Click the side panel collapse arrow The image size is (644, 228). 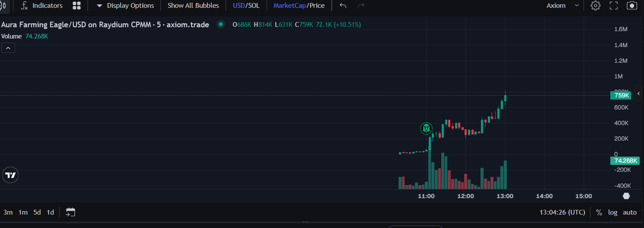coord(639,94)
